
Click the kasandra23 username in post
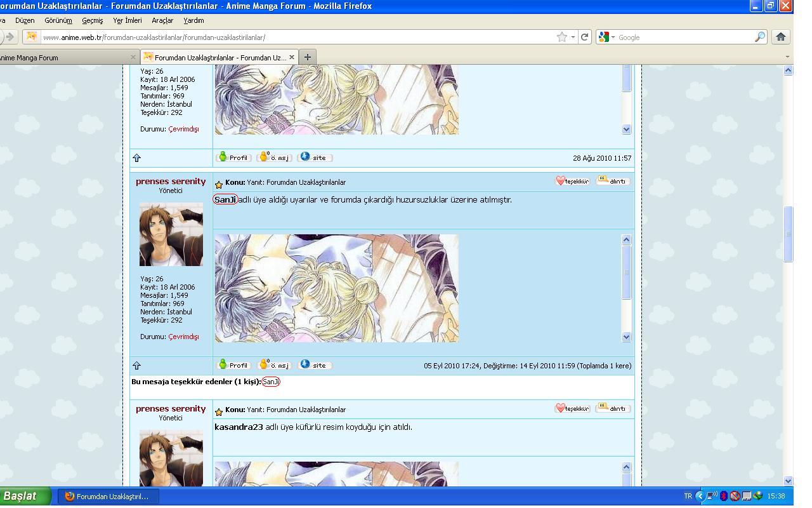pos(239,427)
